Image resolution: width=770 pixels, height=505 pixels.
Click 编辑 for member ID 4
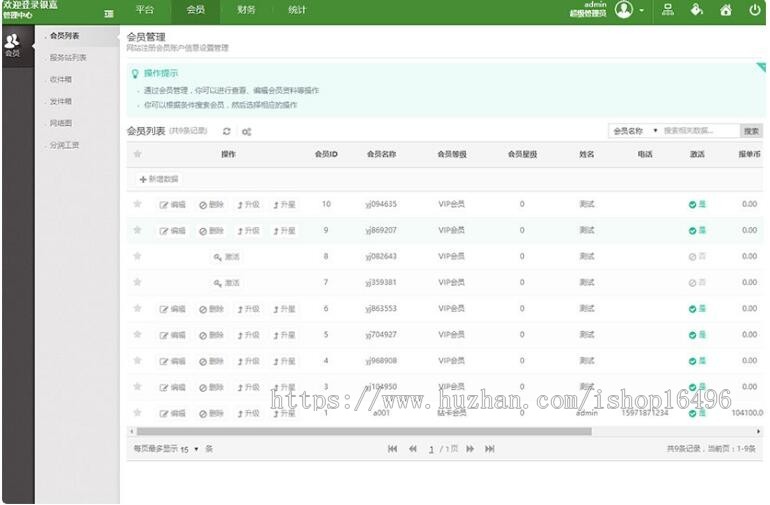(172, 361)
